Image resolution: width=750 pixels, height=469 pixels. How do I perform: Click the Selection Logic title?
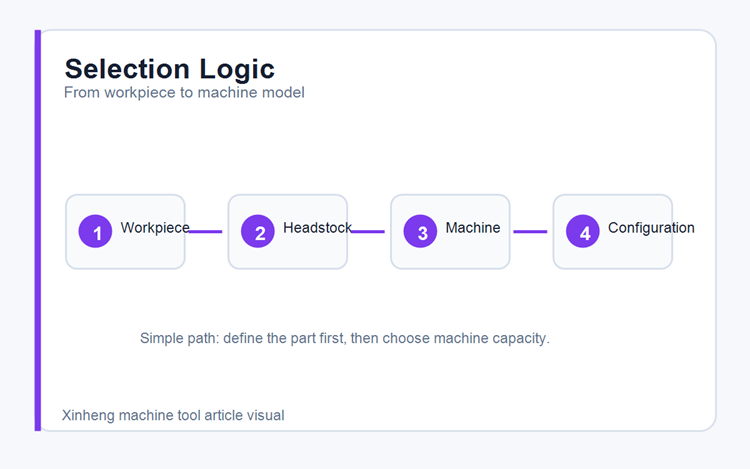coord(170,69)
